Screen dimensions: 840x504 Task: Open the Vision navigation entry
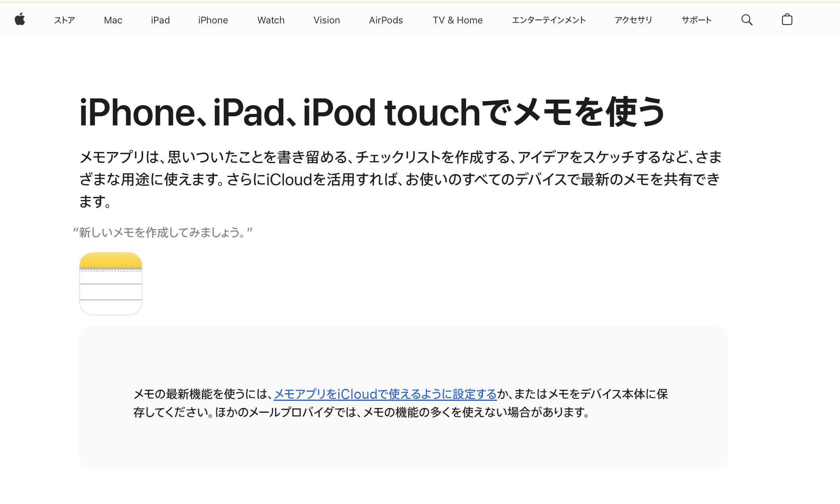[326, 20]
